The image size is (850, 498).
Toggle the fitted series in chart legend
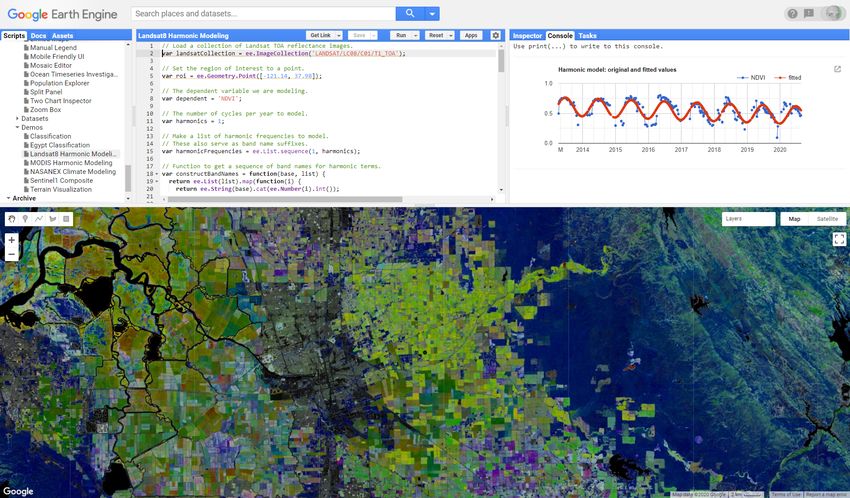point(788,77)
